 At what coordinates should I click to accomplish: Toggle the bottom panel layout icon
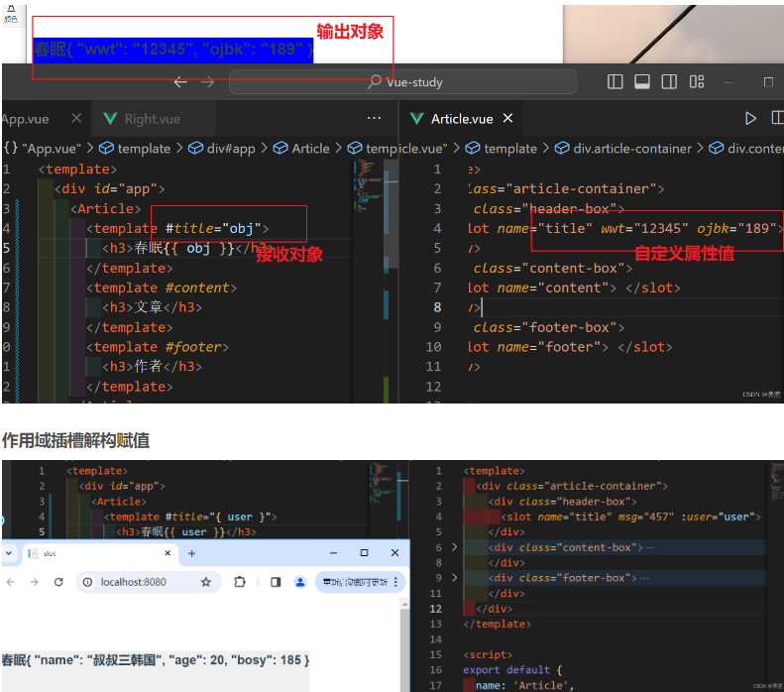642,82
